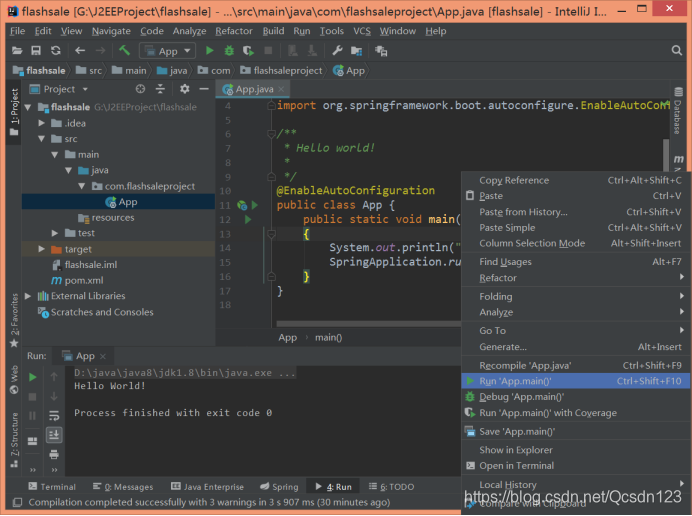Viewport: 692px width, 516px height.
Task: Click Collapse All icon in Project panel
Action: coord(160,89)
